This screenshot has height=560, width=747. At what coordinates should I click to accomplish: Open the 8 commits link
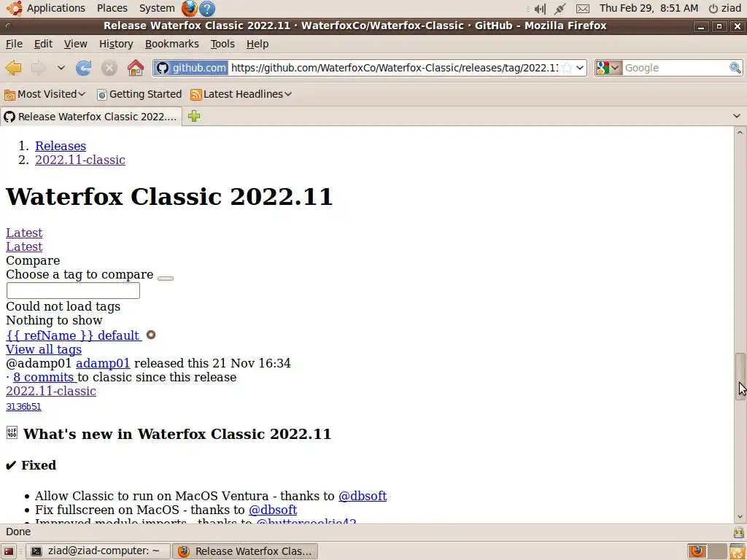pos(44,377)
